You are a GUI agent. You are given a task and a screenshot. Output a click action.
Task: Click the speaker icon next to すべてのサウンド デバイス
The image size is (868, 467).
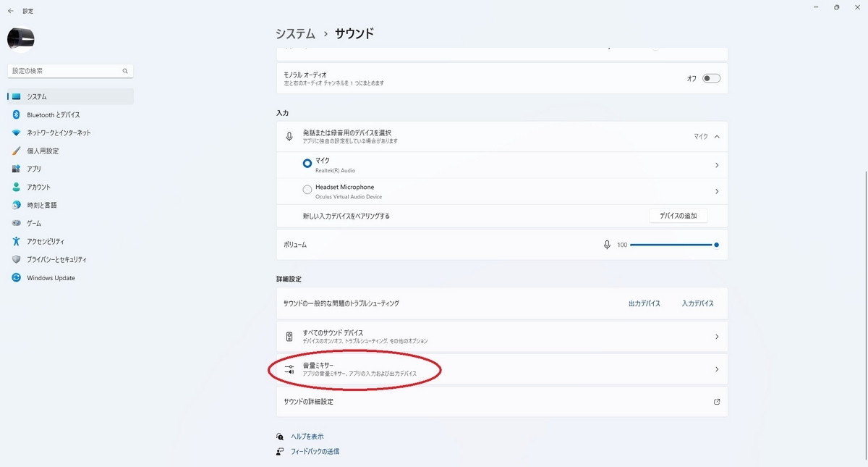tap(289, 337)
